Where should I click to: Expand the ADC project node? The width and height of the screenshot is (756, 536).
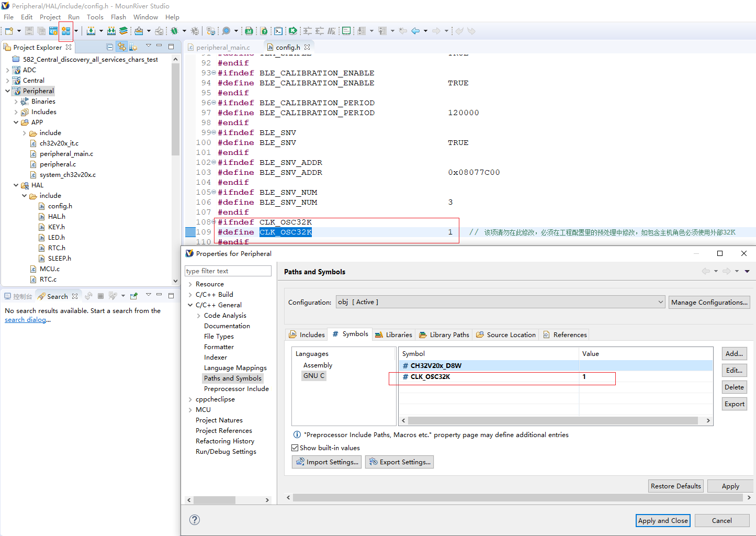(x=7, y=70)
